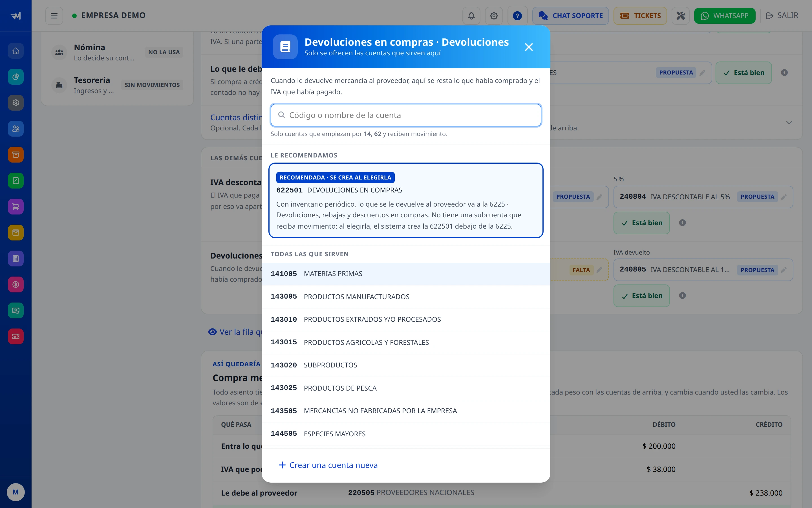This screenshot has height=508, width=812.
Task: Open the settings gear in top bar
Action: click(x=494, y=16)
